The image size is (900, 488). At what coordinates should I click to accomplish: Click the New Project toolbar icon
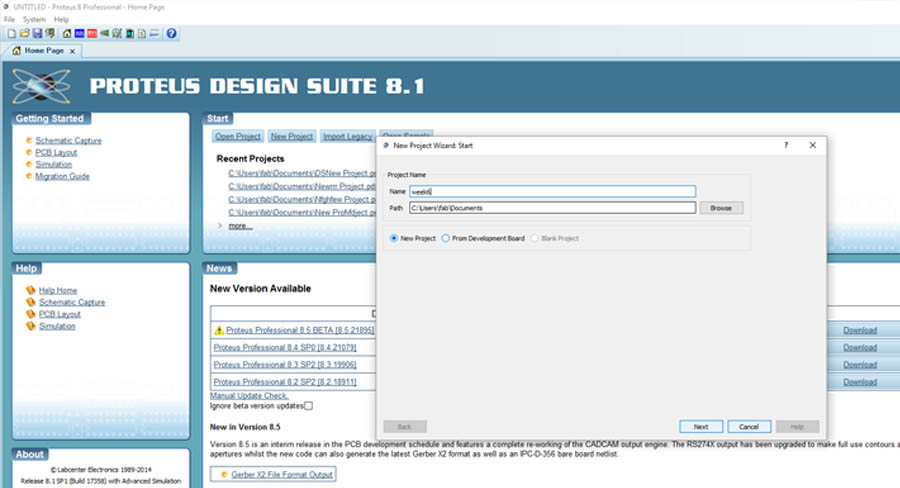pos(11,34)
